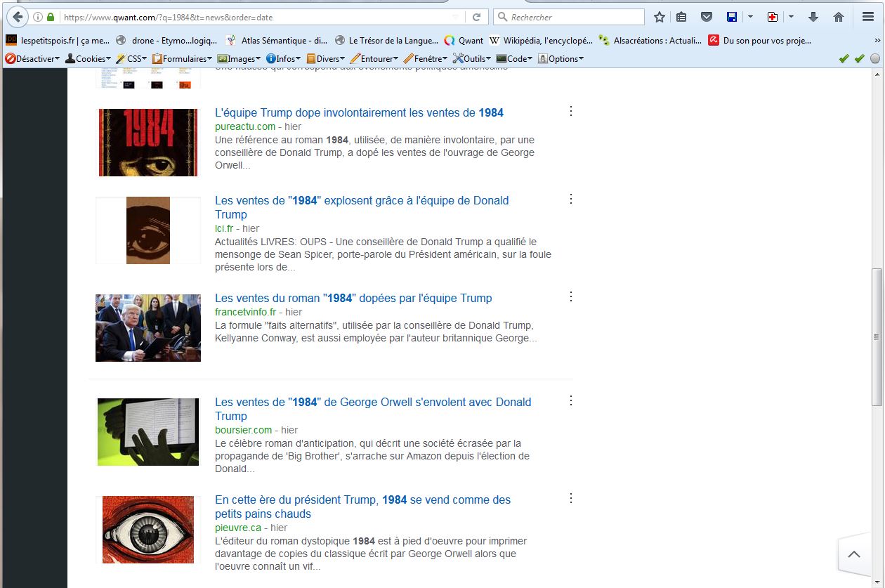The image size is (885, 588).
Task: Open the CSS dropdown menu
Action: 131,59
